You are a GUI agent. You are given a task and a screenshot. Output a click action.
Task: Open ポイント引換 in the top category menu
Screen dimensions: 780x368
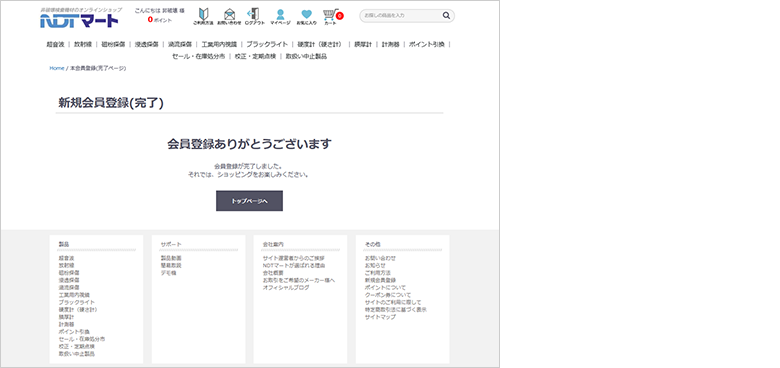[427, 44]
